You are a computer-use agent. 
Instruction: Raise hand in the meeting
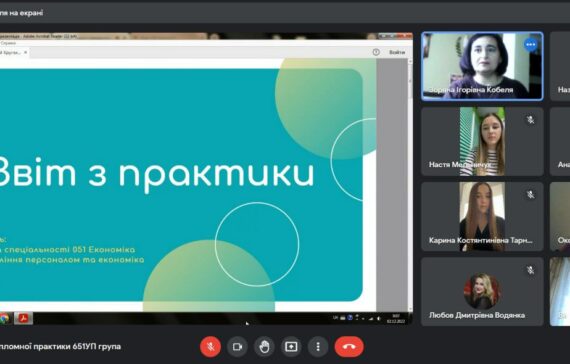click(264, 347)
